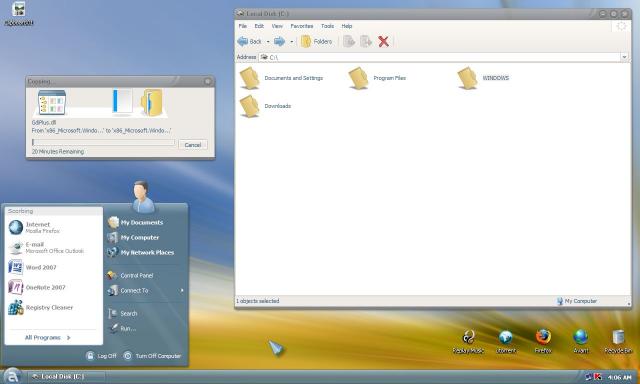640x384 pixels.
Task: Cancel the file copy operation
Action: pos(193,144)
